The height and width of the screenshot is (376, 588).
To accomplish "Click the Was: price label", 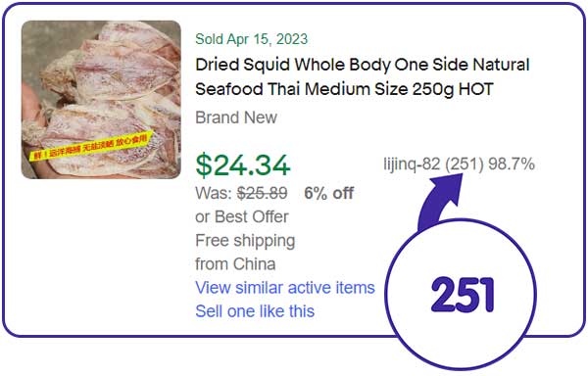I will (x=214, y=193).
